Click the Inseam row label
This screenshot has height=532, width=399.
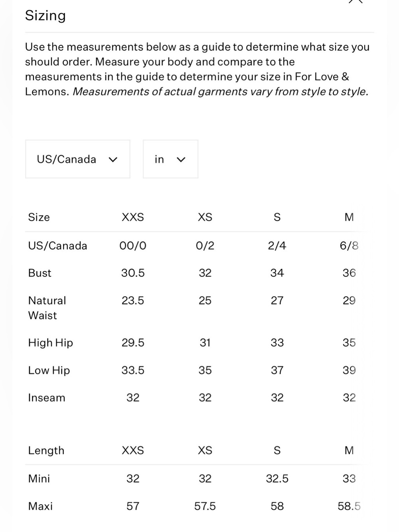coord(47,398)
